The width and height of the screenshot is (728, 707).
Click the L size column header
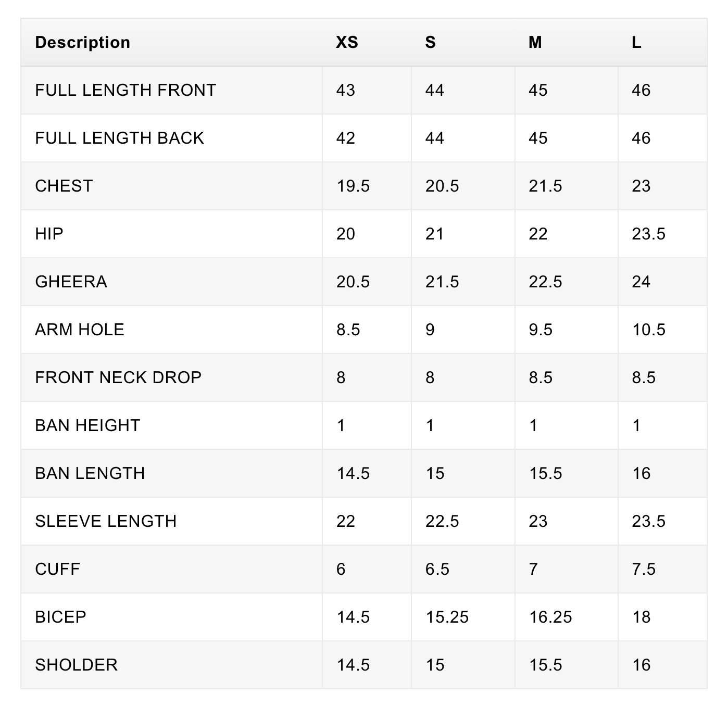point(636,42)
